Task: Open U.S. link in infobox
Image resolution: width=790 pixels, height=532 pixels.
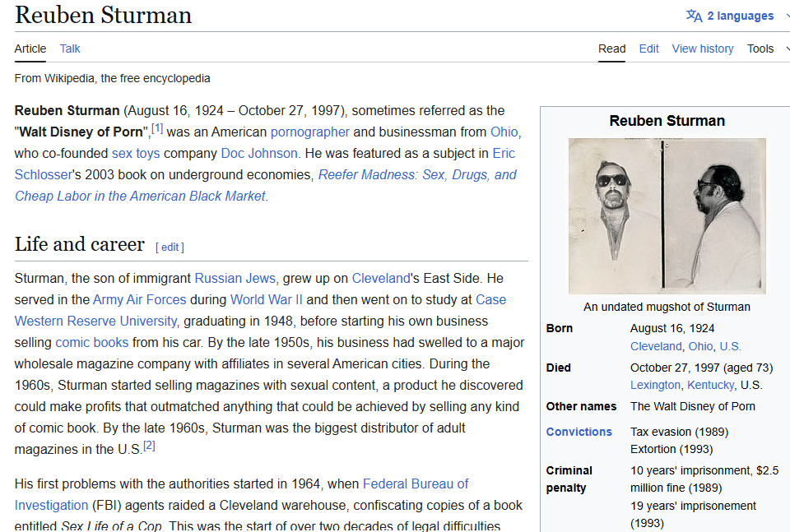Action: click(730, 347)
